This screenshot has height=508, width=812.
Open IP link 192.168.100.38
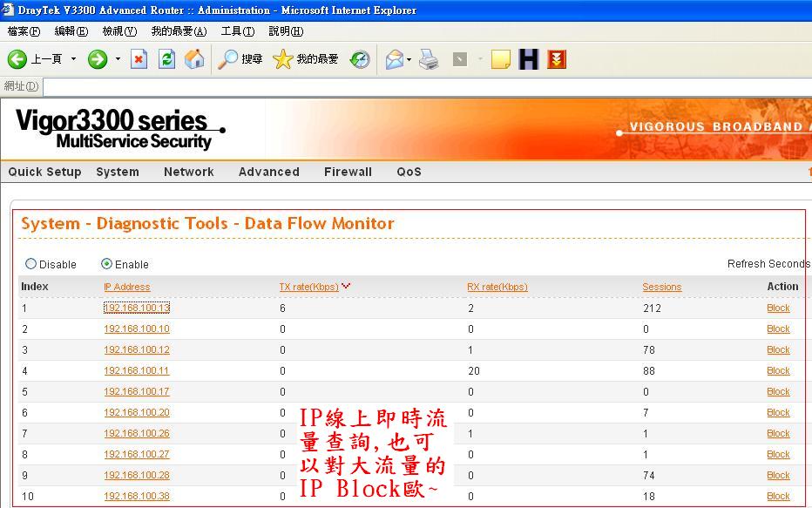(x=137, y=496)
